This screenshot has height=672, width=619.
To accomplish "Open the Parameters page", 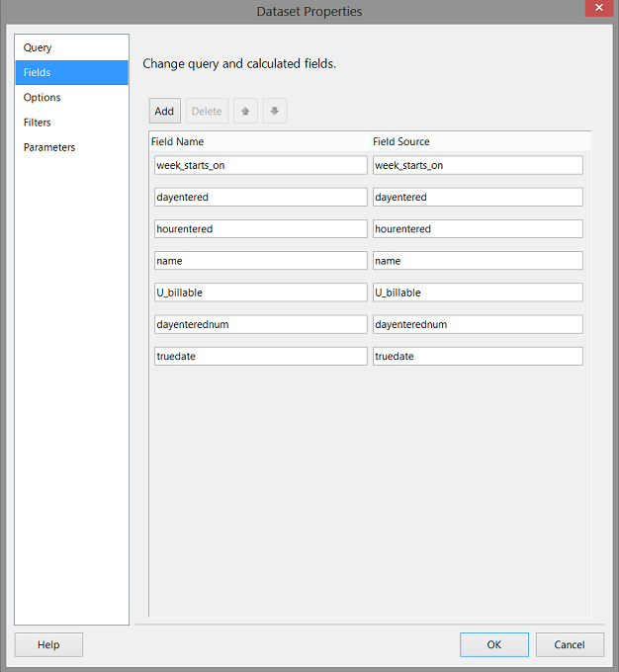I will [x=49, y=147].
